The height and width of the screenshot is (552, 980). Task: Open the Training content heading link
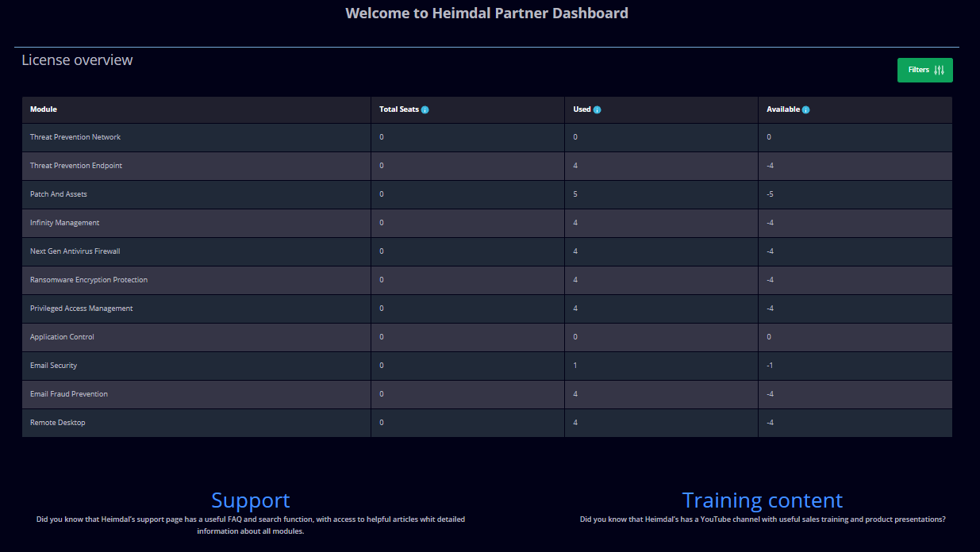point(763,500)
